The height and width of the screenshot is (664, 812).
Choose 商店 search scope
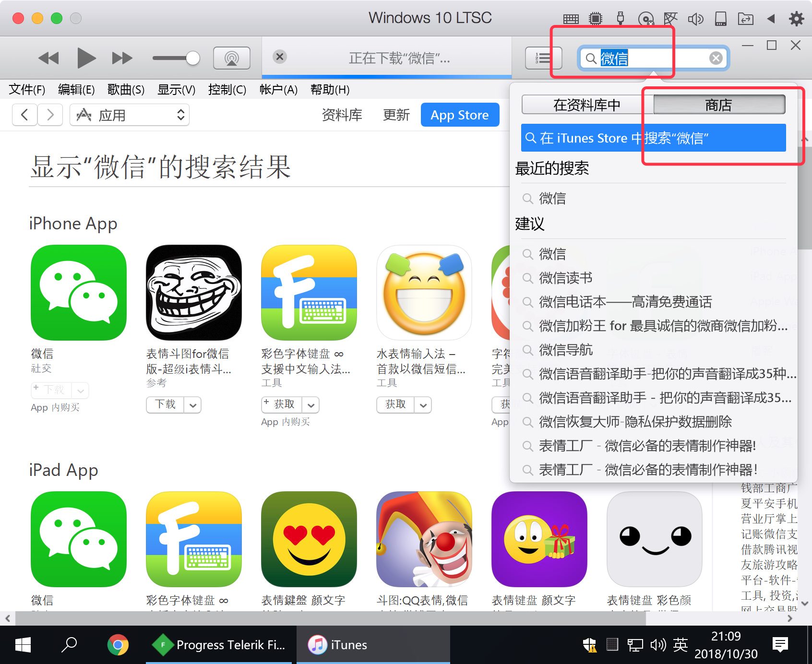tap(719, 105)
